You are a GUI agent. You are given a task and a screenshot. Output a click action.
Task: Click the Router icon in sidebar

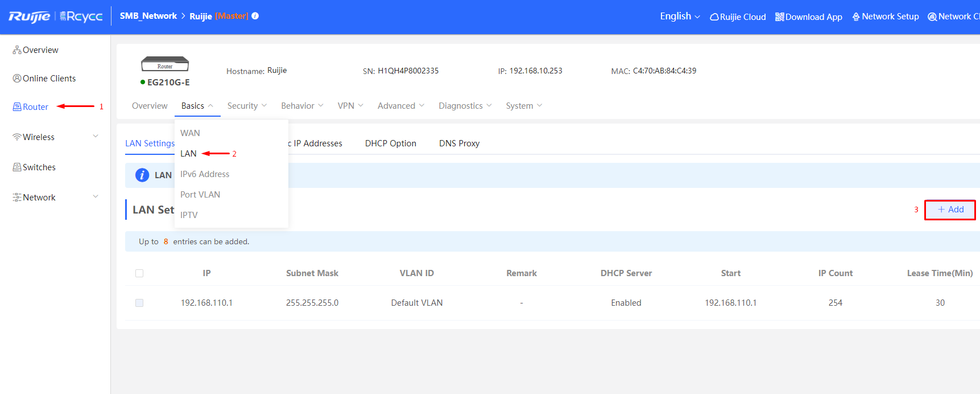[x=17, y=107]
